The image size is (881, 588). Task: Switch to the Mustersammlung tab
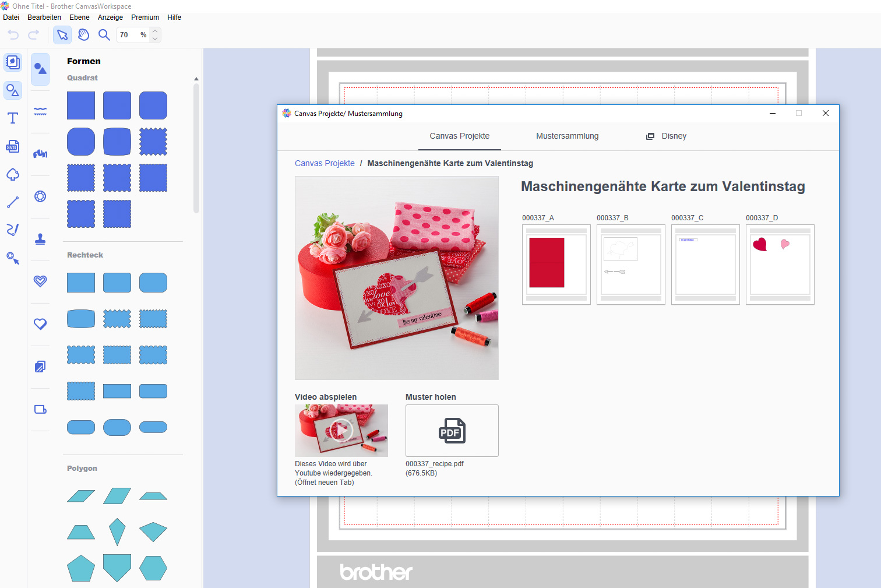[567, 136]
